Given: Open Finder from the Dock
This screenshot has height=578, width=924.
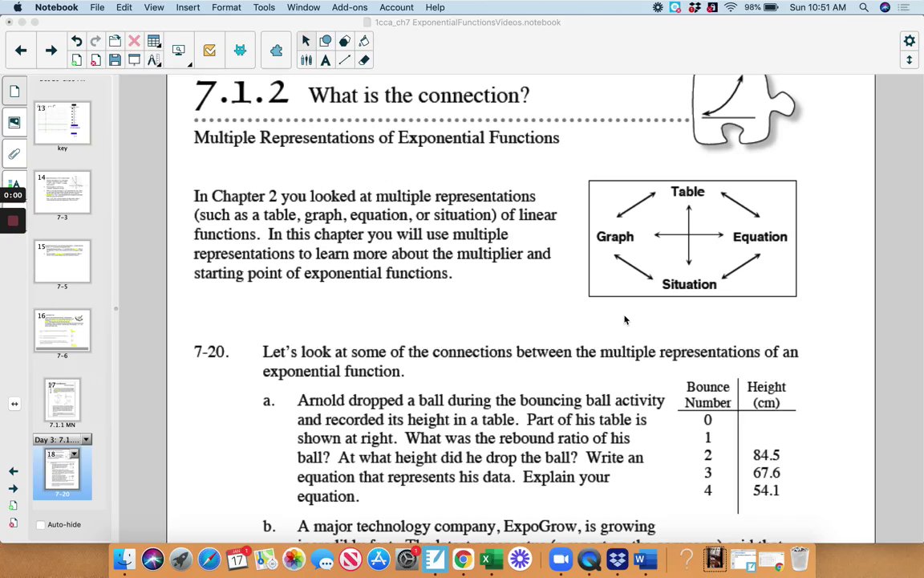Looking at the screenshot, I should (x=124, y=559).
